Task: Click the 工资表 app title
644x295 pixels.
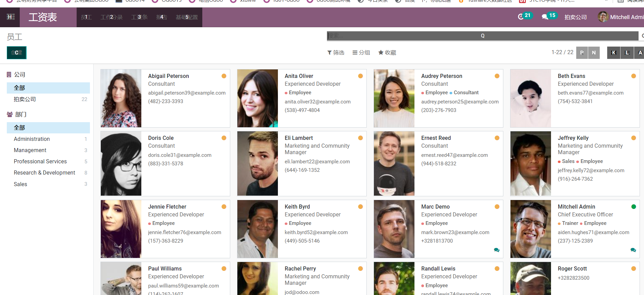Action: [43, 17]
